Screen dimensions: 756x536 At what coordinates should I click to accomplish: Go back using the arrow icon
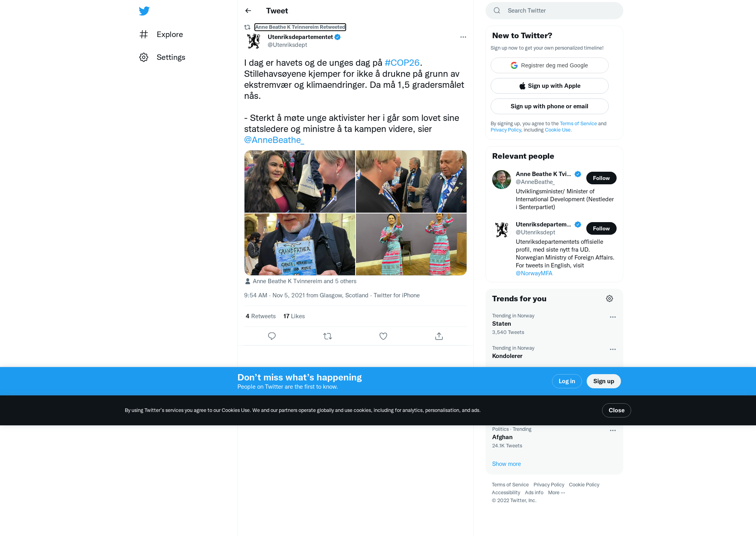click(248, 11)
